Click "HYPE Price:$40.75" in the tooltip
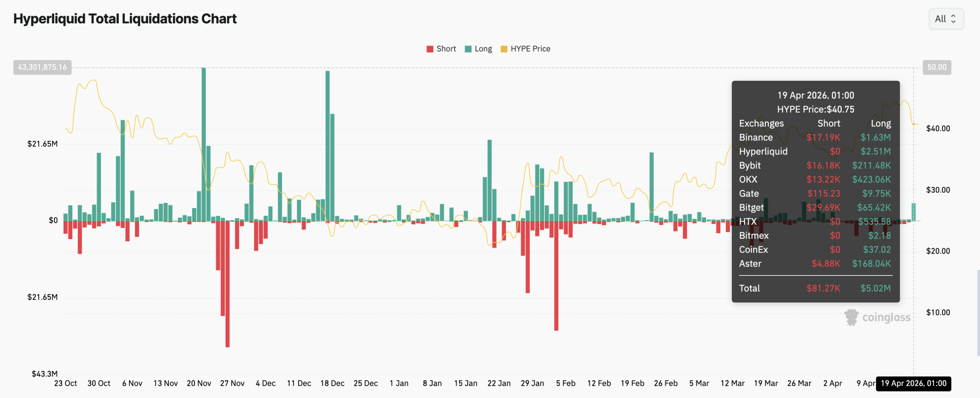980x398 pixels. (816, 110)
